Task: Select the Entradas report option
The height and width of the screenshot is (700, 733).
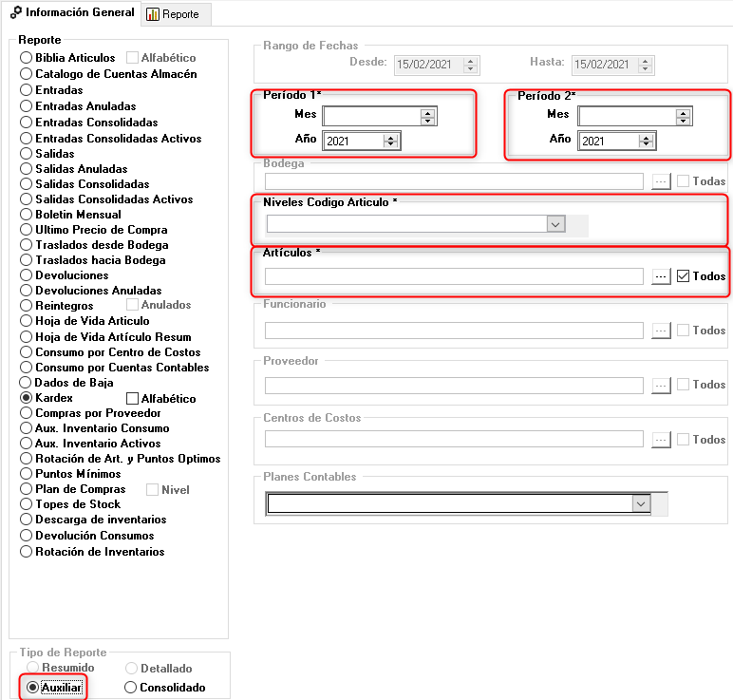Action: [x=27, y=90]
